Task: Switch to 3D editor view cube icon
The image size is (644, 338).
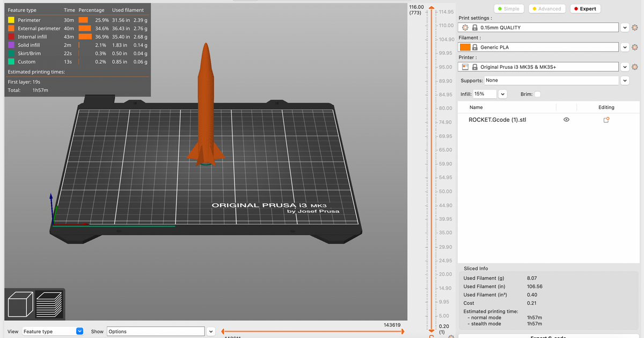Action: pyautogui.click(x=20, y=304)
